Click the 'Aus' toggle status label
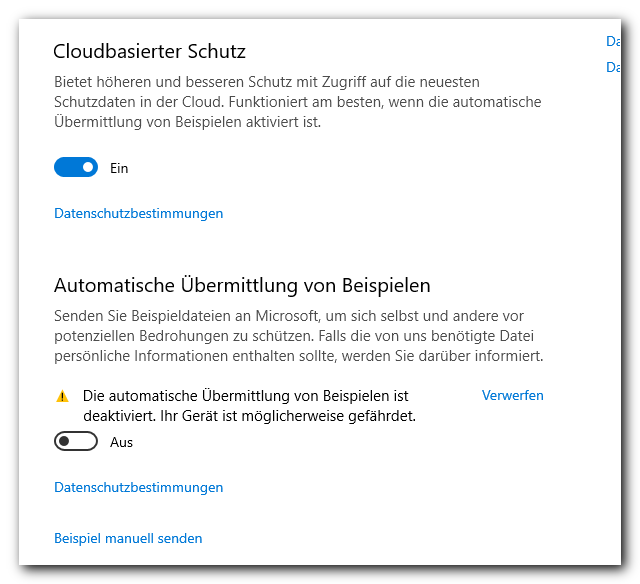This screenshot has height=584, width=640. coord(121,442)
